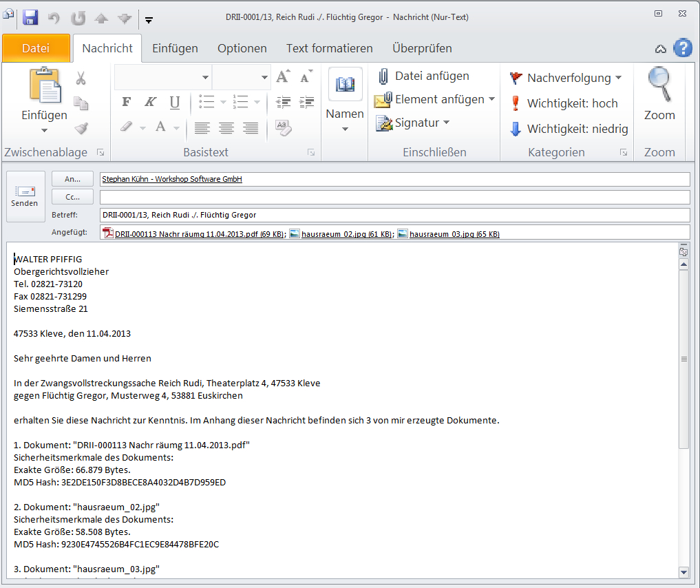Image resolution: width=700 pixels, height=588 pixels.
Task: Click the message body vertical scrollbar
Action: tap(683, 358)
